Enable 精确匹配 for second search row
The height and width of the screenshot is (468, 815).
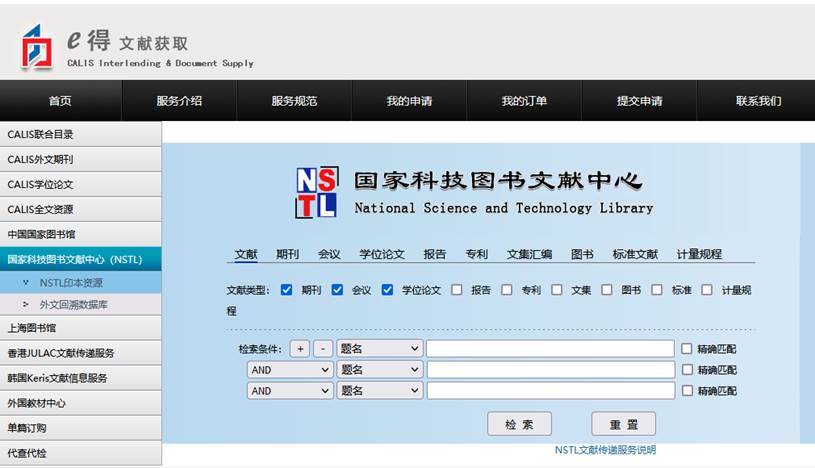click(x=687, y=369)
